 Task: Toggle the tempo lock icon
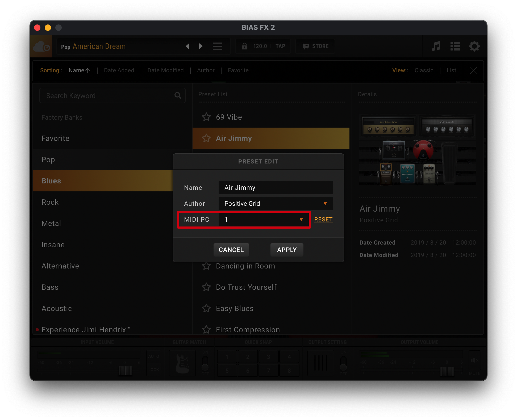pyautogui.click(x=244, y=46)
